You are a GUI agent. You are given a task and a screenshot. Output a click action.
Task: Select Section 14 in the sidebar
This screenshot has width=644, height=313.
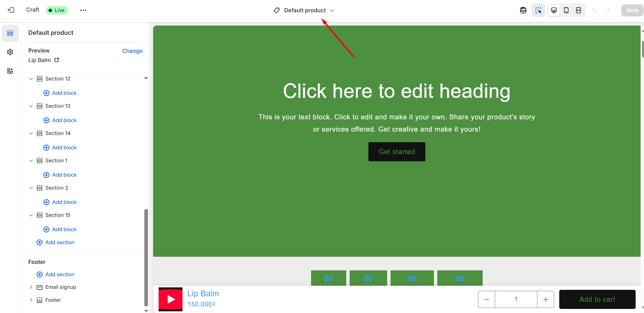coord(58,133)
